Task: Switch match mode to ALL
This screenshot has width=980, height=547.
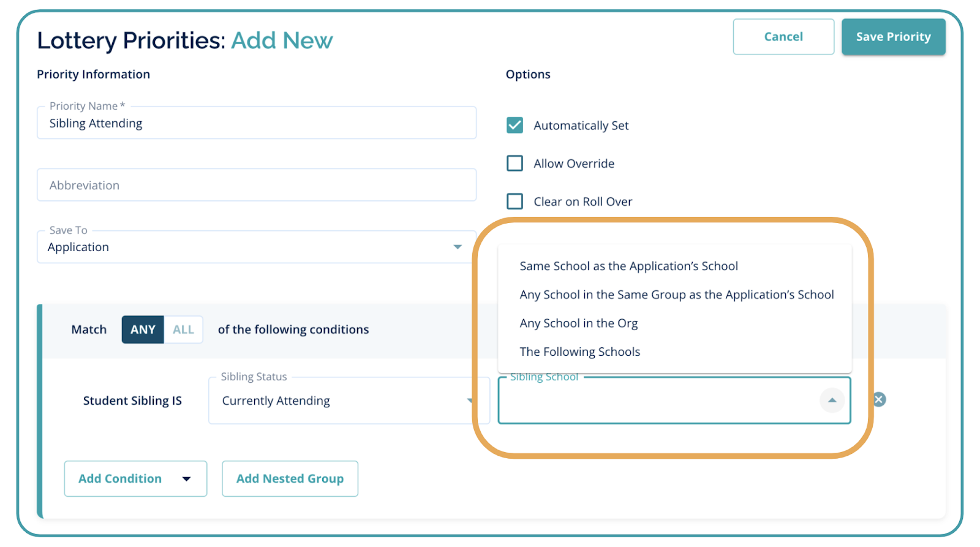Action: click(183, 330)
